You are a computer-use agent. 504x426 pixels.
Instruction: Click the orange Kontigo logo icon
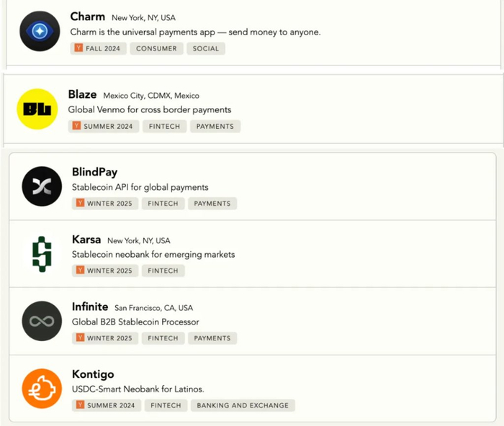click(42, 389)
